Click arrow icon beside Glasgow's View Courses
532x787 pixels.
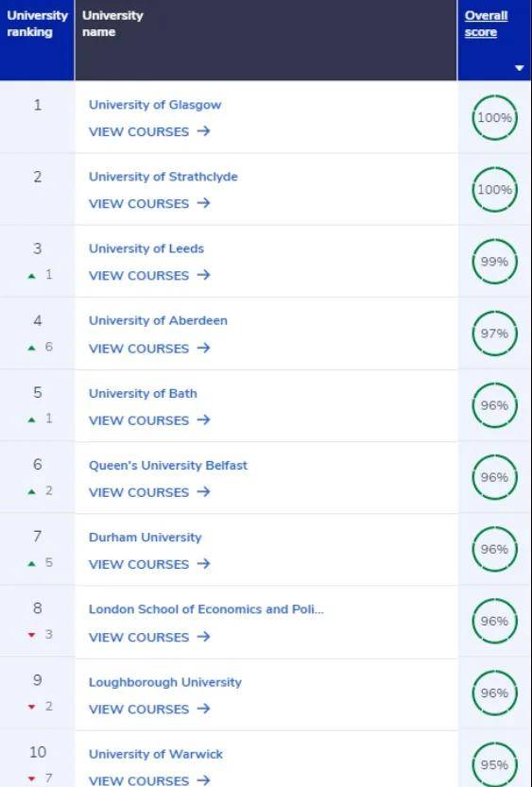click(x=203, y=131)
